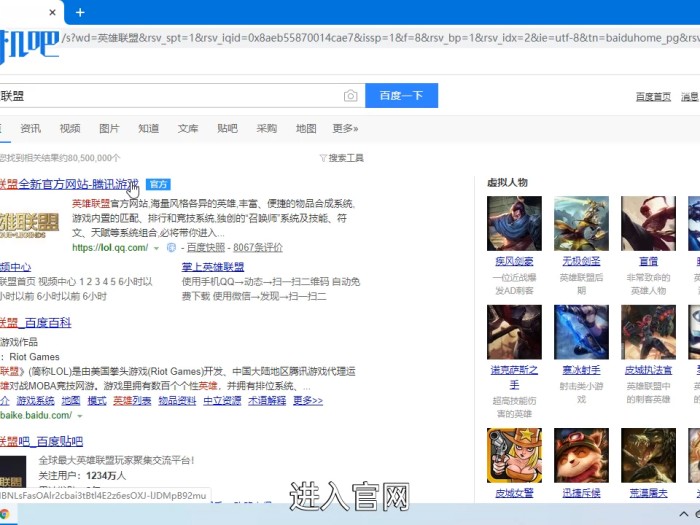Open the 百度快照 cached page link

coord(204,248)
